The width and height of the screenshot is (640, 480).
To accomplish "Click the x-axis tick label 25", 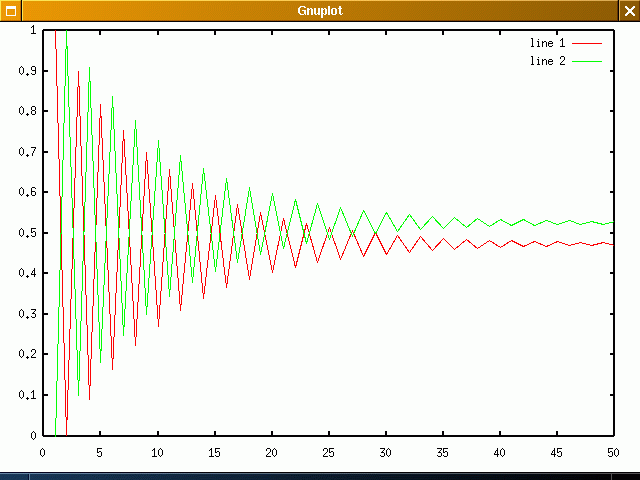I will (328, 452).
